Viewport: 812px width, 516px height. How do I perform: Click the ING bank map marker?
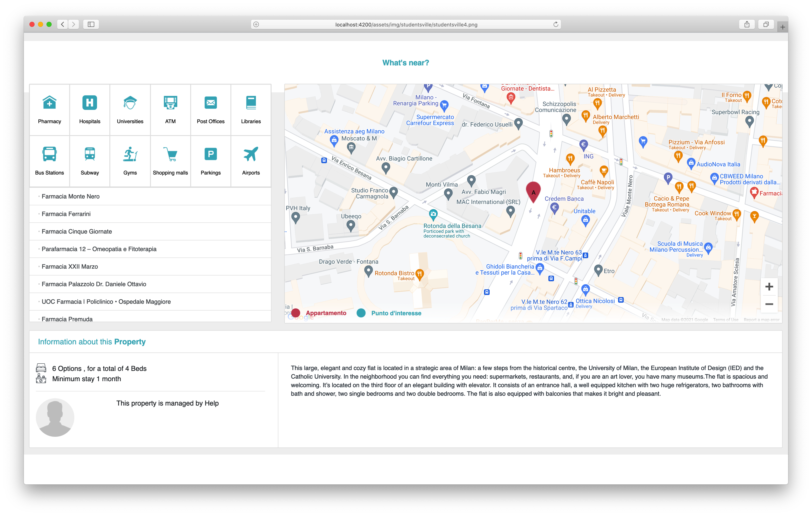point(584,145)
